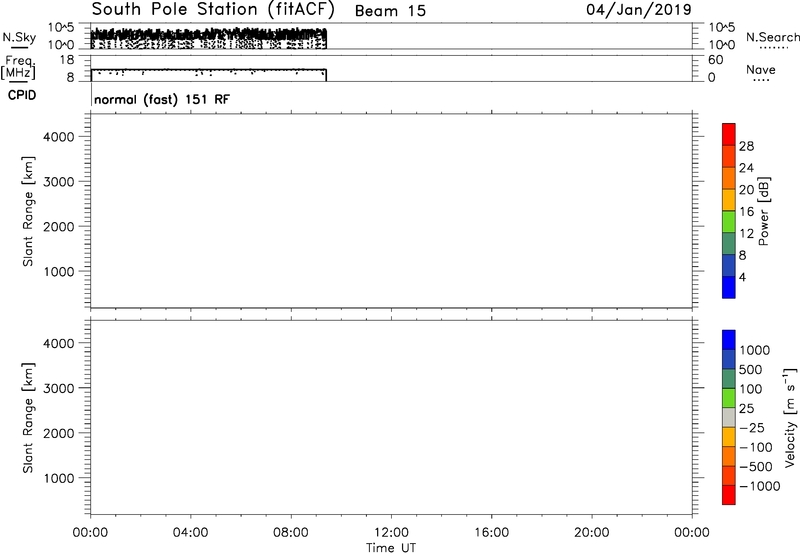Pick the bottom red Velocity colorbar segment
This screenshot has height=554, width=800.
(729, 495)
